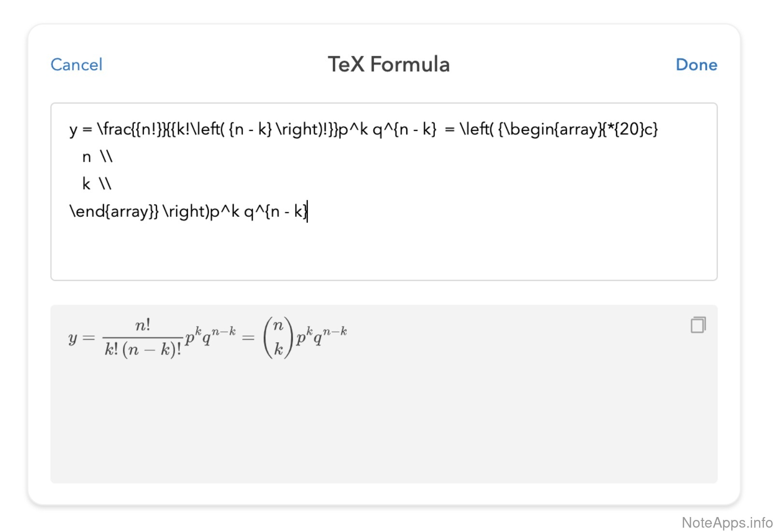Screen dimensions: 774x532
Task: Click the rendered n!/k!(n−k)! fraction
Action: [x=143, y=337]
